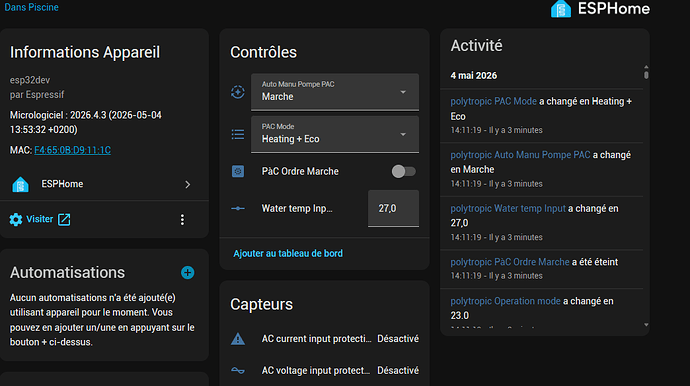Click the ESPHome integration row label
Screen dimensions: 690x386
(62, 184)
